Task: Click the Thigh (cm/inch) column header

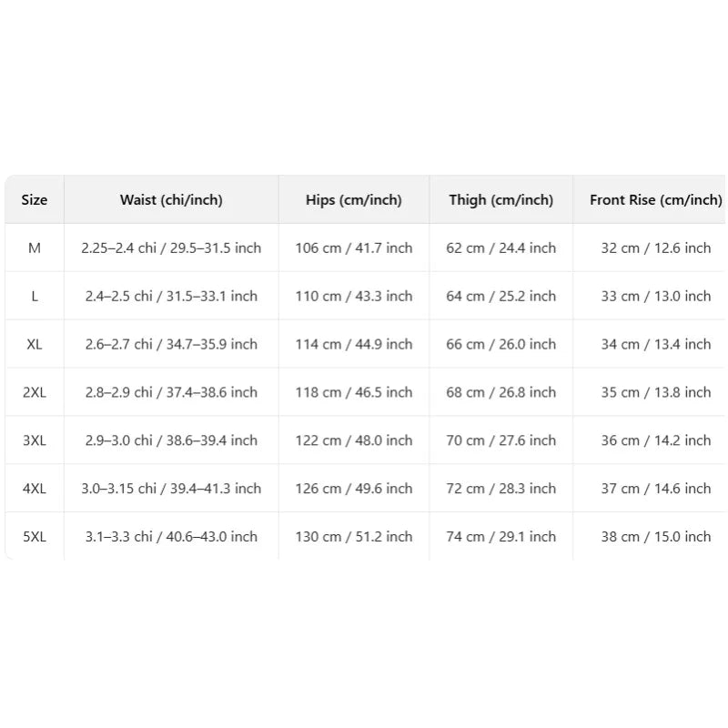Action: pyautogui.click(x=500, y=200)
